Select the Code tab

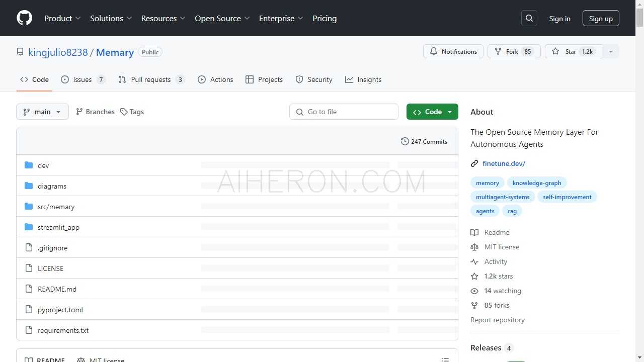34,79
